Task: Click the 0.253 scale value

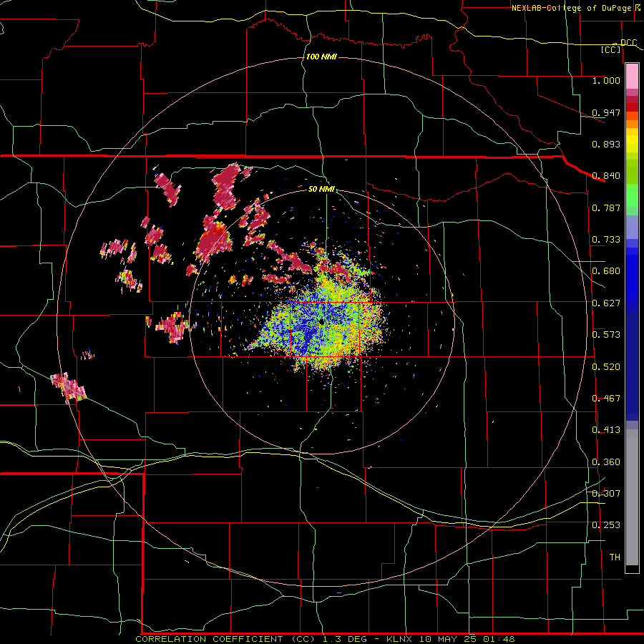Action: (606, 525)
